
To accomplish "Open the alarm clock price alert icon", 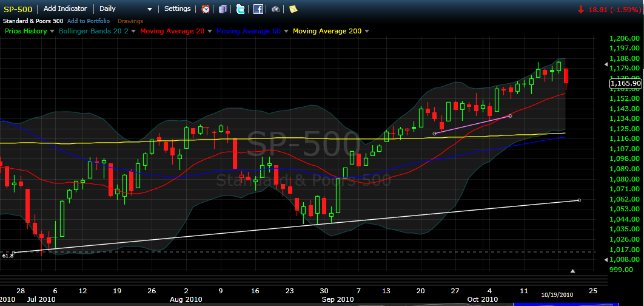I will click(x=206, y=8).
